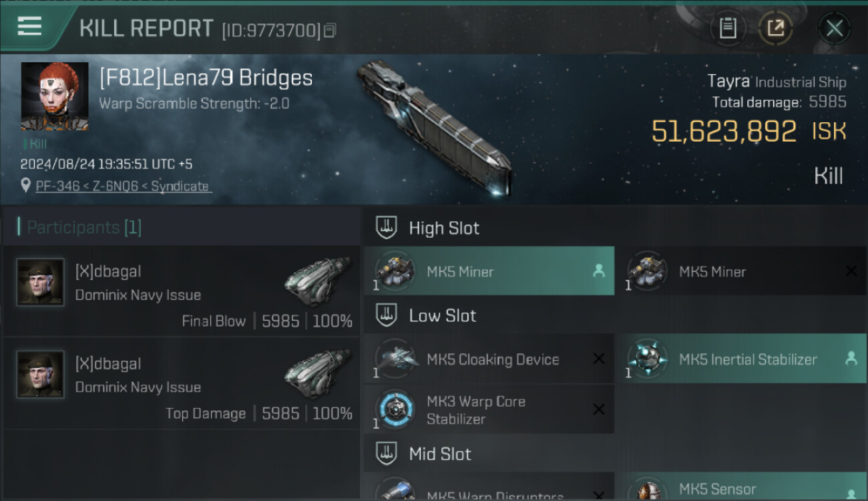Screen dimensions: 868x501
Task: Select the MK3 Warp Core Stabilizer
Action: (489, 409)
